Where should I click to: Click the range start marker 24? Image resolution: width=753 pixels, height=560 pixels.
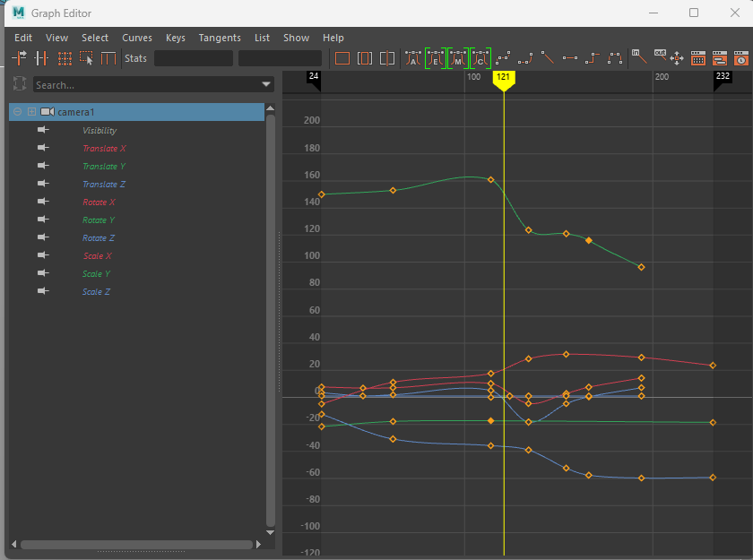[314, 80]
